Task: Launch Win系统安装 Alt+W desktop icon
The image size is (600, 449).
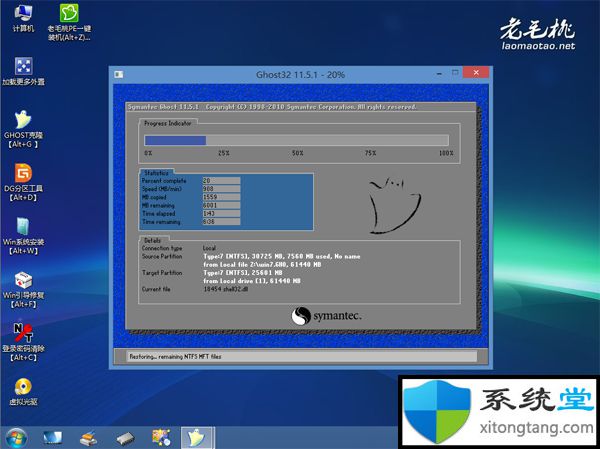Action: [x=23, y=236]
